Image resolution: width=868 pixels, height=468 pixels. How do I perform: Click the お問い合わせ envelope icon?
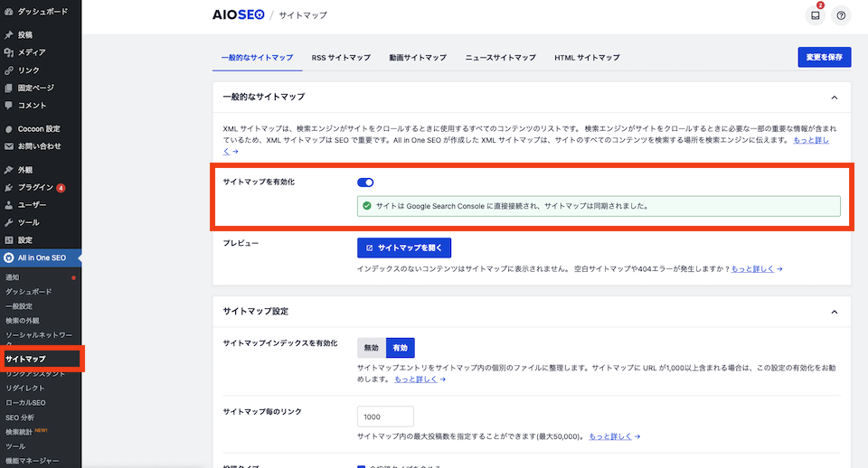pos(9,146)
